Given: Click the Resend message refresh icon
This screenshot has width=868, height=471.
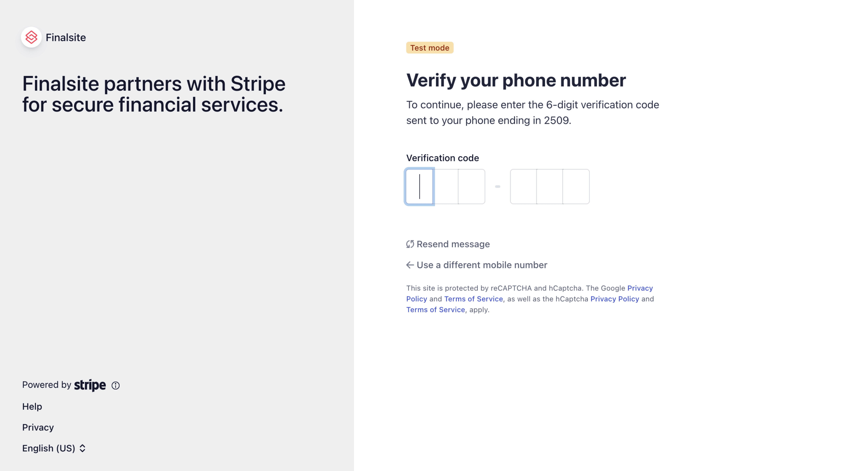Looking at the screenshot, I should pyautogui.click(x=410, y=244).
